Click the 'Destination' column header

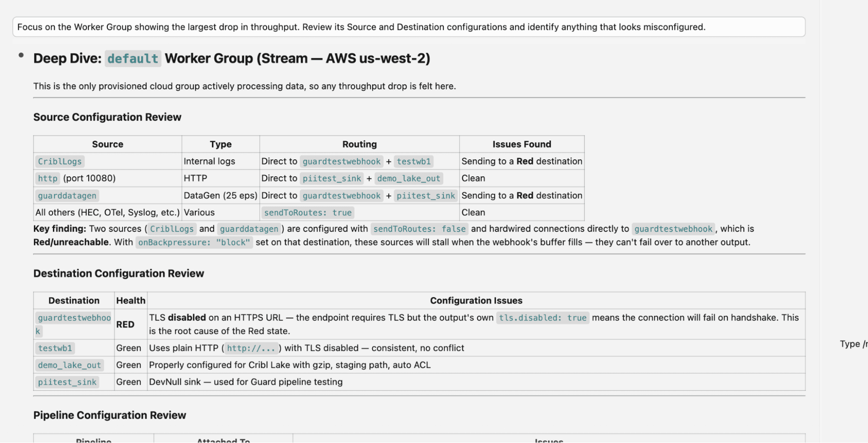[74, 301]
